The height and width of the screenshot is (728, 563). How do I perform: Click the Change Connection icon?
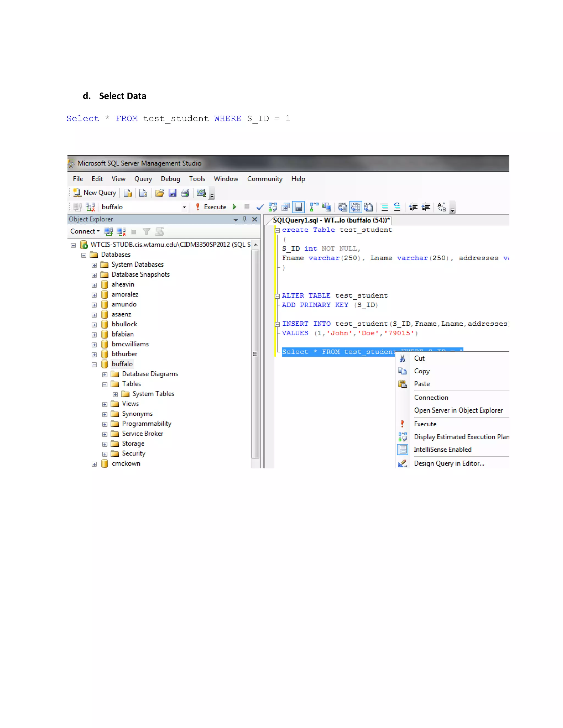90,207
